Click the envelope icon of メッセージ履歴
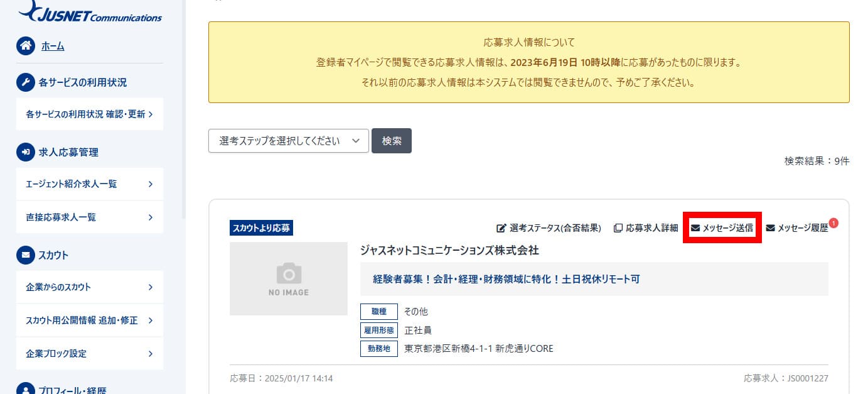Image resolution: width=868 pixels, height=394 pixels. (x=770, y=228)
